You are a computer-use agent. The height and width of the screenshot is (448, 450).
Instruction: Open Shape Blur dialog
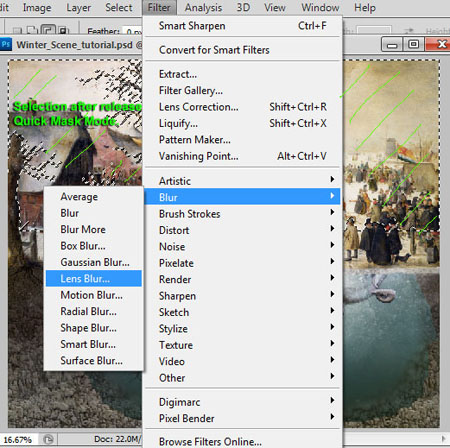(x=94, y=328)
